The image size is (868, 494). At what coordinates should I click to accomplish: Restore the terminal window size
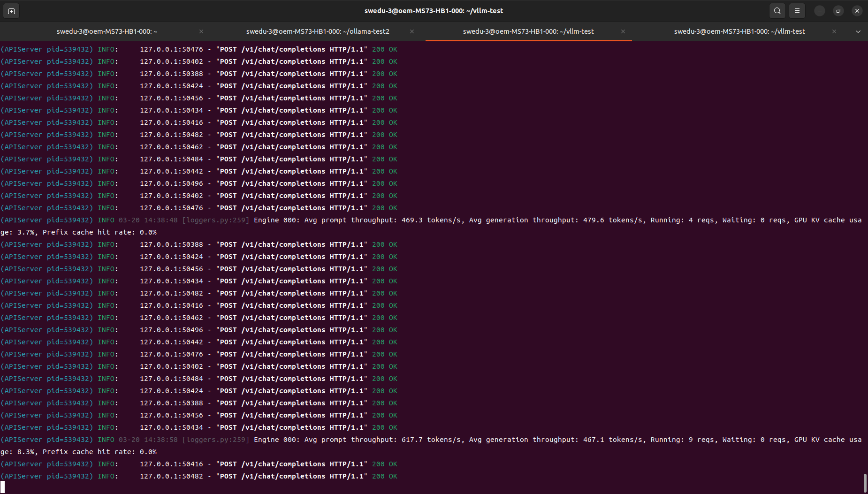(x=838, y=11)
